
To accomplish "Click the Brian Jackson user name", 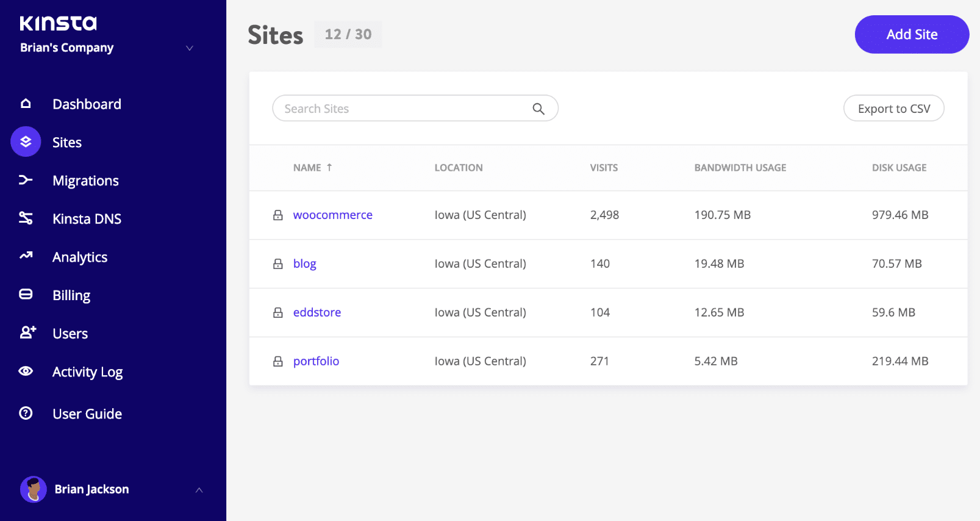I will pos(91,489).
